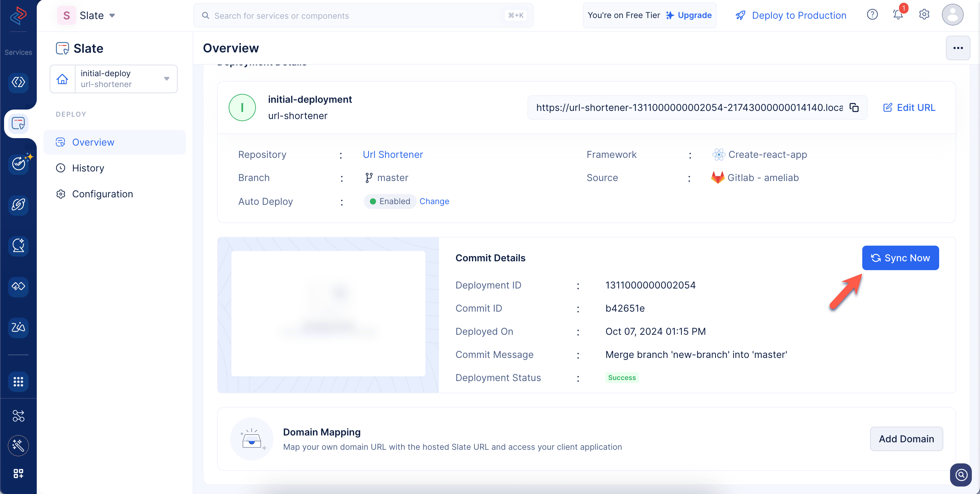Click the Upgrade link

click(689, 15)
